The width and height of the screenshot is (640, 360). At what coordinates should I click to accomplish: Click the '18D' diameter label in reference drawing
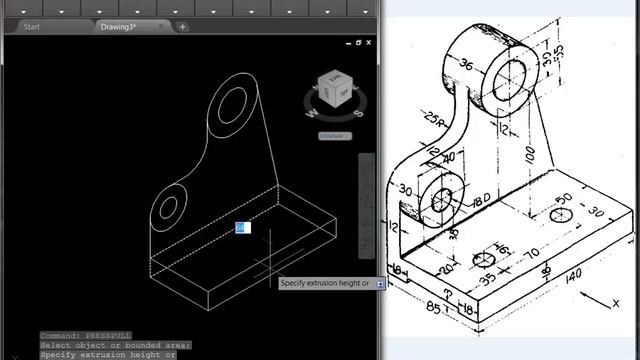pos(481,200)
